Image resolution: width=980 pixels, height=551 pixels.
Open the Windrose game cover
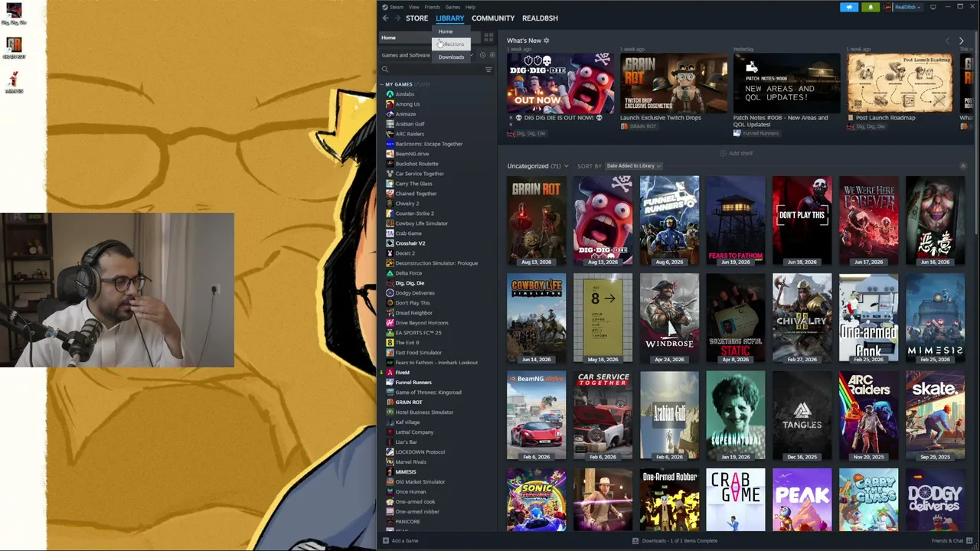tap(669, 318)
